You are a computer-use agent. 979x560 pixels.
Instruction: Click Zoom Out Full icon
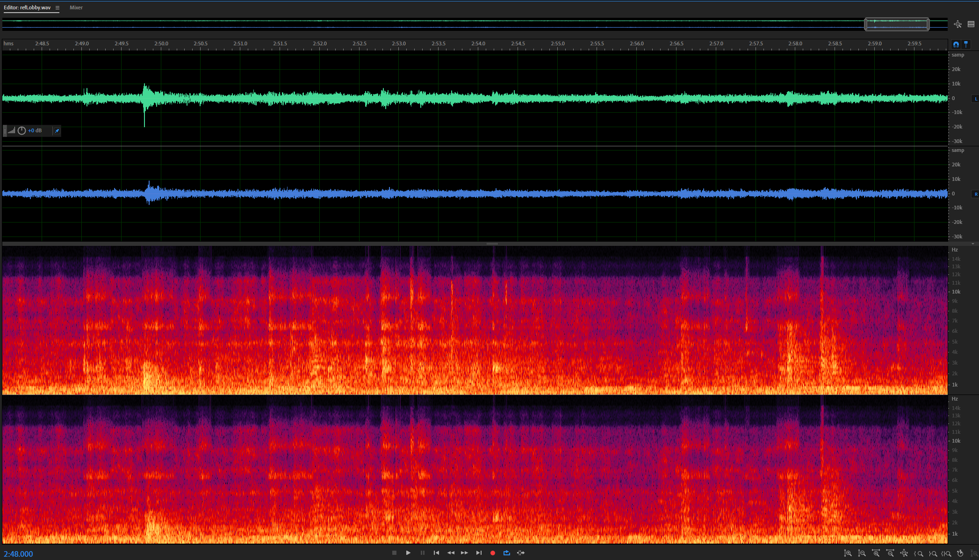coord(904,553)
